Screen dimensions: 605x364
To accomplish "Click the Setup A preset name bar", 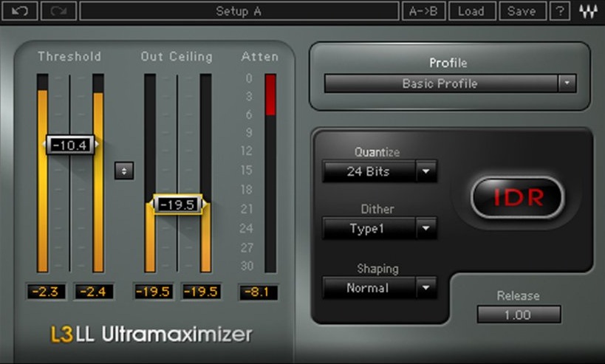I will click(x=239, y=11).
